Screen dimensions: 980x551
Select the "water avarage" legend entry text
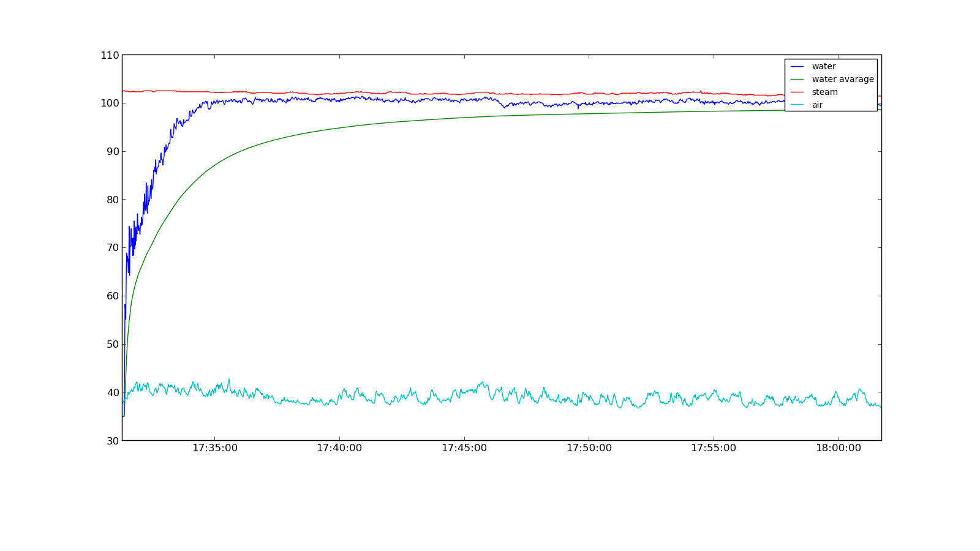coord(843,80)
